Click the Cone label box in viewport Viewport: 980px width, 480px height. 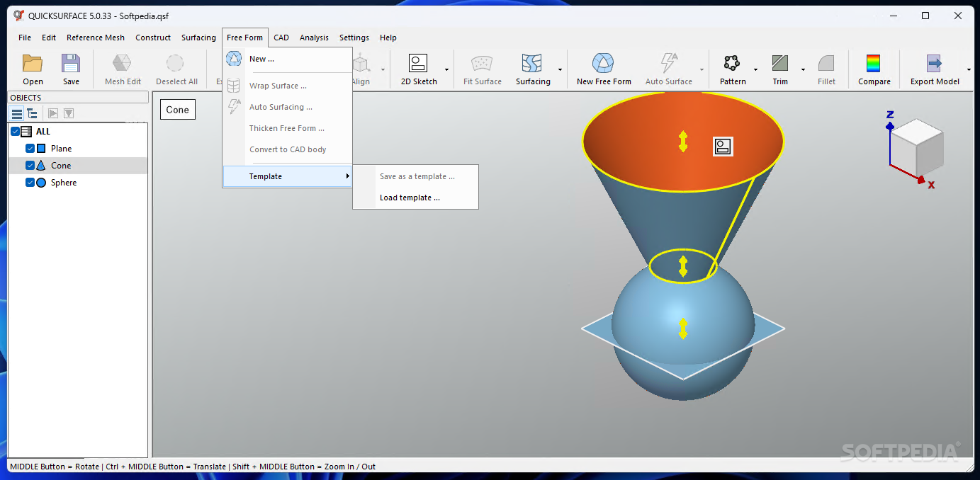coord(177,109)
